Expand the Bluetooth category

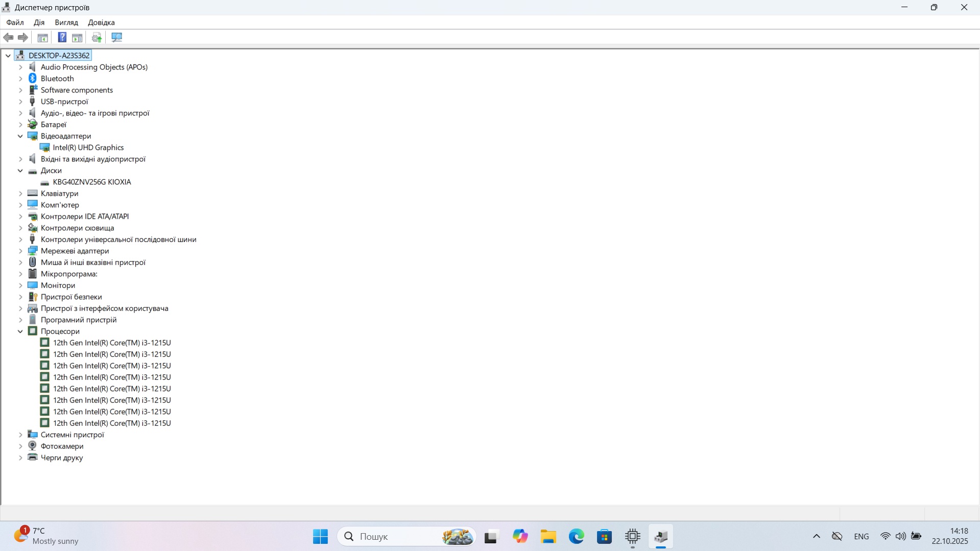(20, 79)
